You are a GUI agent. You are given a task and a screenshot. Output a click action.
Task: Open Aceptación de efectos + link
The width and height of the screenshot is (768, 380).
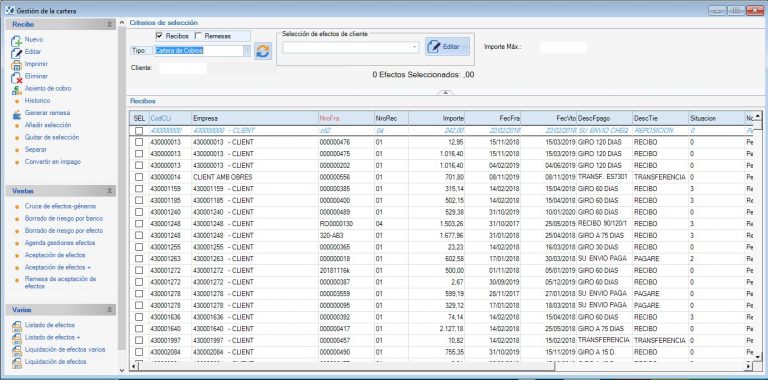[x=58, y=267]
